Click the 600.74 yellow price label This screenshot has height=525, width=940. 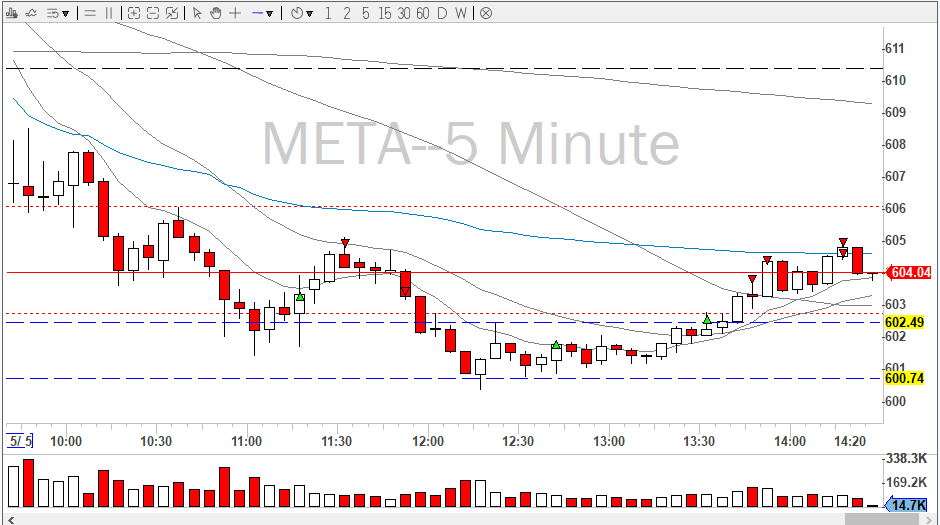point(904,378)
